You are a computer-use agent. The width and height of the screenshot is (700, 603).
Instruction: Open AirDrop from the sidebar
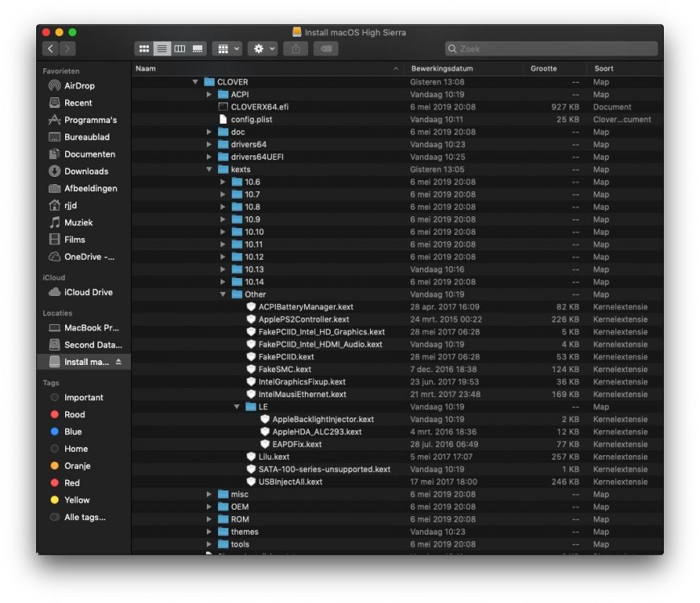79,86
